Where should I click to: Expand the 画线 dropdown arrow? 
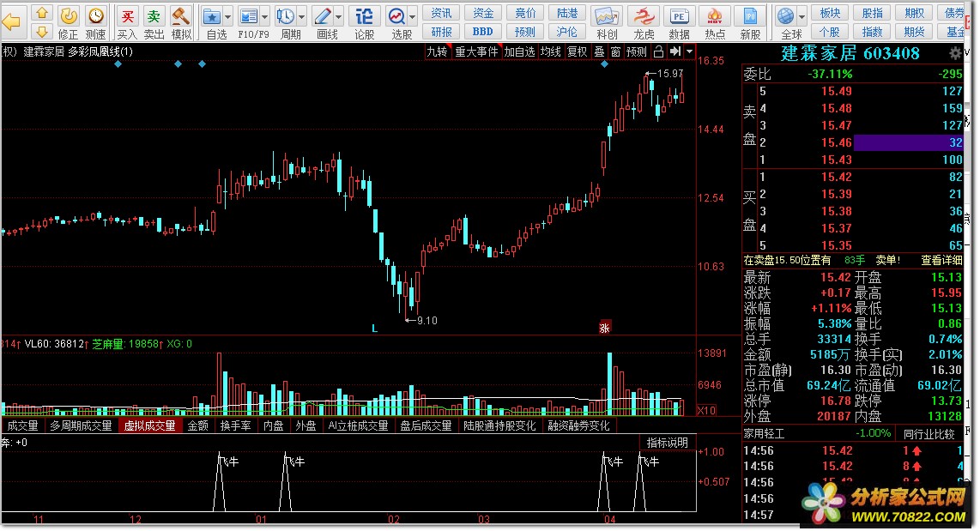(339, 17)
